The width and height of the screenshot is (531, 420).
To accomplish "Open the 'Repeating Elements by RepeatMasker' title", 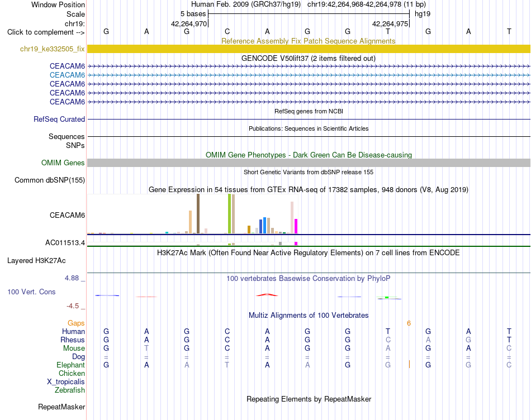I will tap(309, 399).
